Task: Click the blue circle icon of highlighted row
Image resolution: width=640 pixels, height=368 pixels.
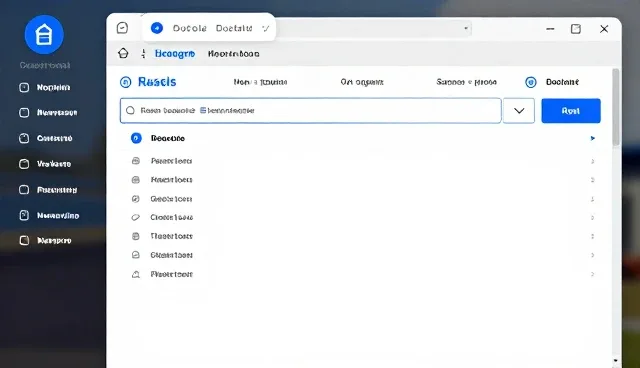Action: coord(136,138)
